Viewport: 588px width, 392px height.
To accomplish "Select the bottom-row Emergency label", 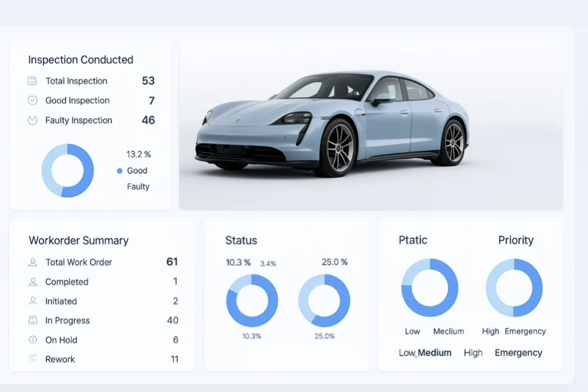I will 519,353.
